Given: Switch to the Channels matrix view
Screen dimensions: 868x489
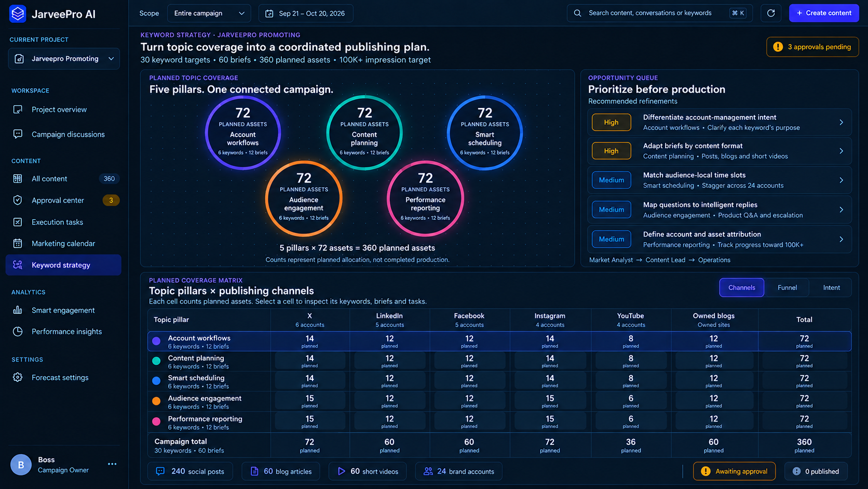Looking at the screenshot, I should [741, 287].
